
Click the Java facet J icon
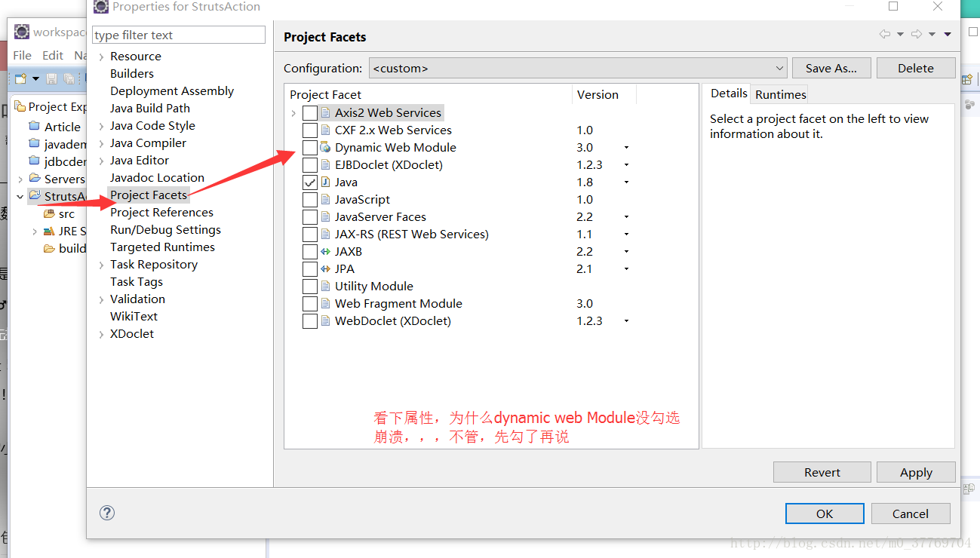coord(325,182)
